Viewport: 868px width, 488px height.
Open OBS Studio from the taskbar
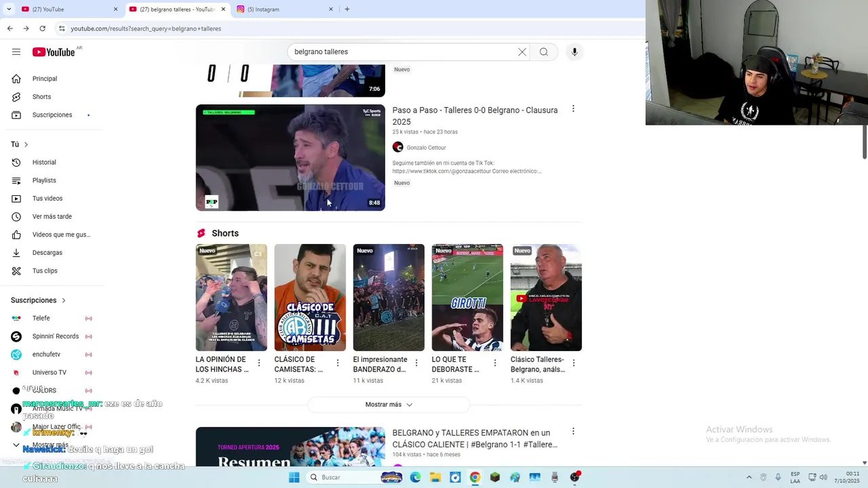tap(575, 477)
